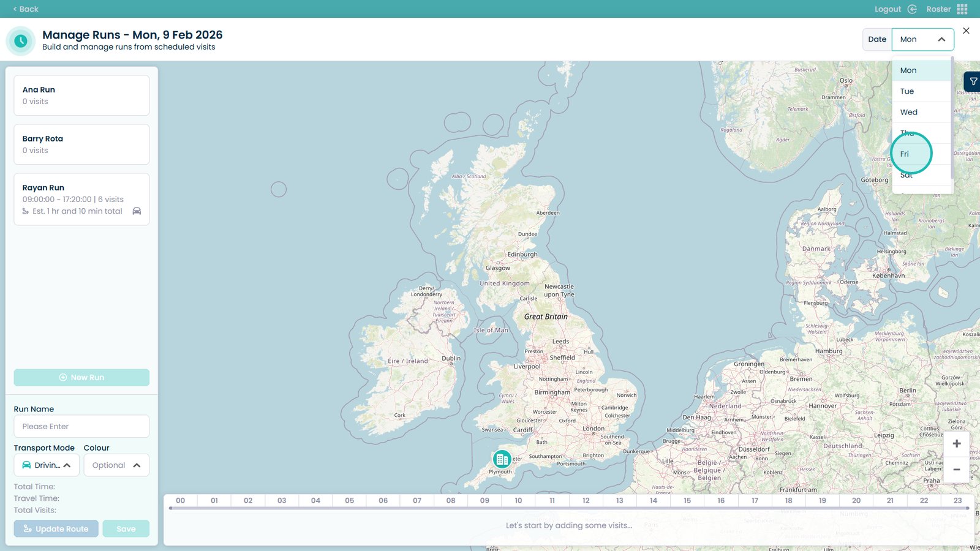Click the map filter funnel icon
Viewport: 980px width, 551px height.
(973, 81)
